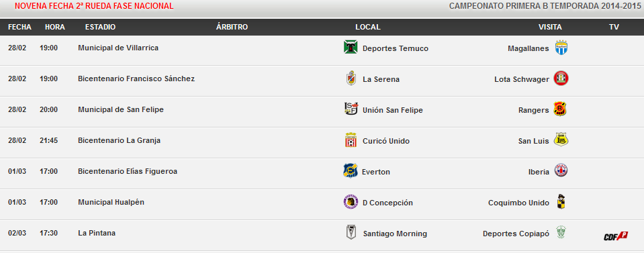Image resolution: width=644 pixels, height=253 pixels.
Task: Select the Iberia team badge
Action: (x=561, y=170)
